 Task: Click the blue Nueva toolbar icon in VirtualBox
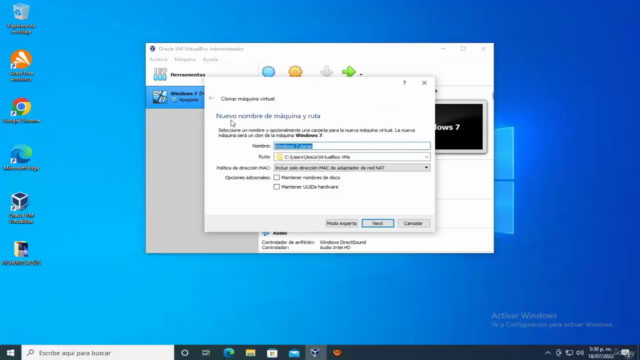[269, 72]
